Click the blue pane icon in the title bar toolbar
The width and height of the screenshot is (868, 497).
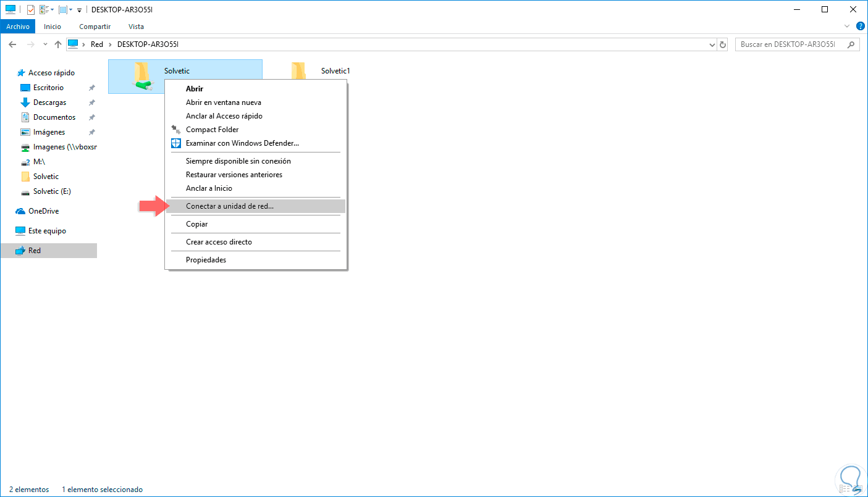(62, 9)
